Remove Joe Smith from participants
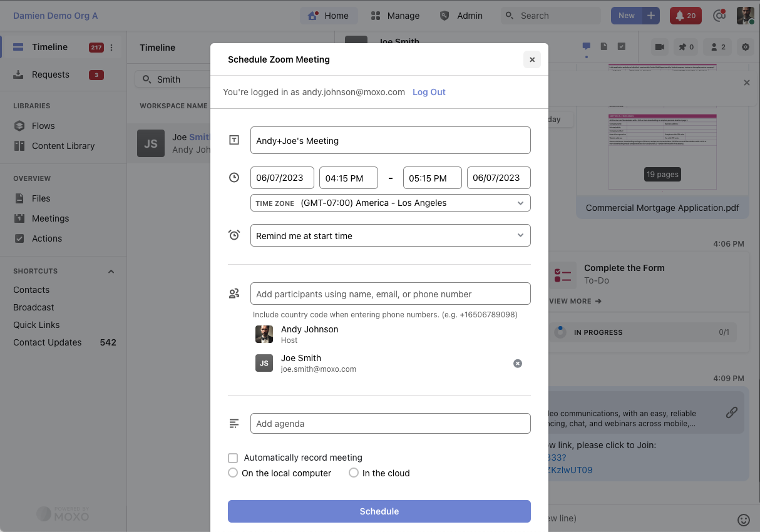The image size is (760, 532). click(x=518, y=364)
